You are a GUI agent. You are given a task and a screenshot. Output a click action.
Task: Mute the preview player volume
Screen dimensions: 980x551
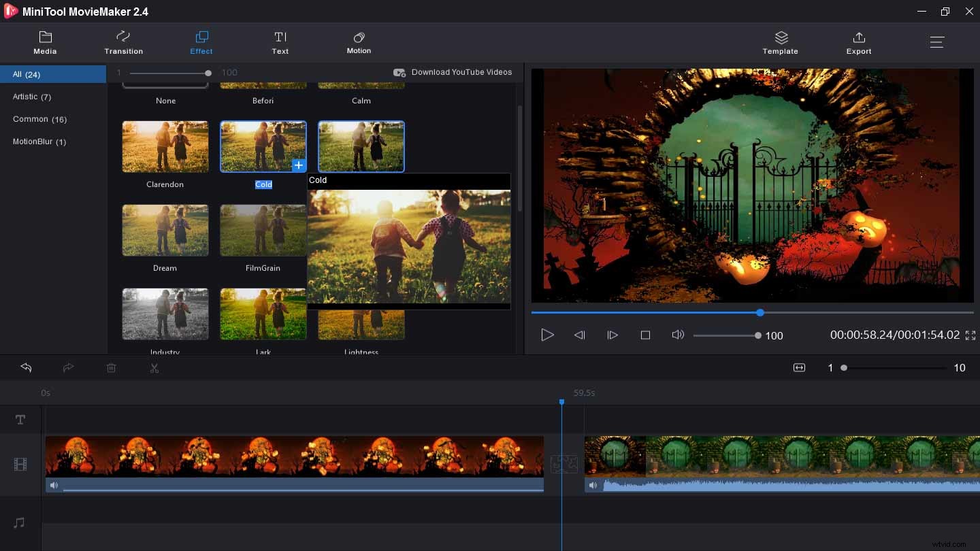tap(678, 335)
